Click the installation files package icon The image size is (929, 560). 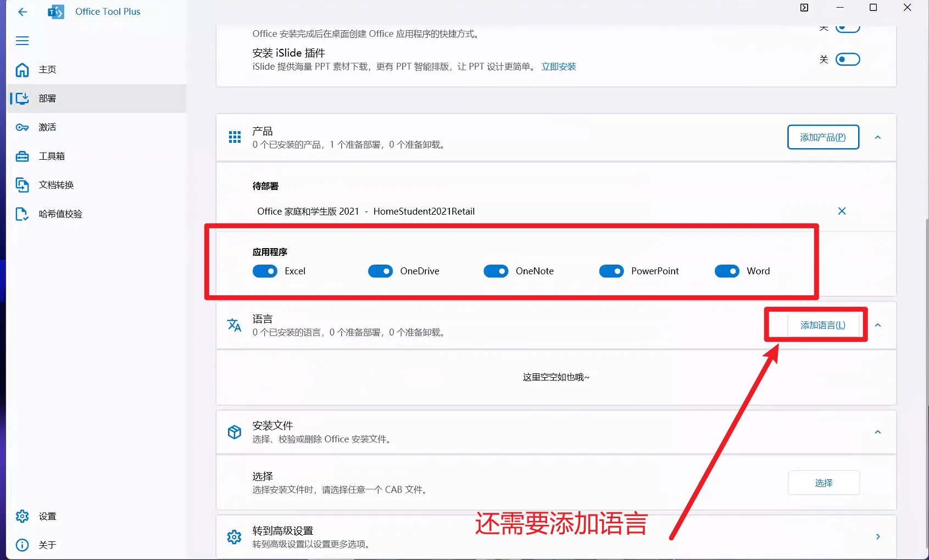(x=235, y=432)
